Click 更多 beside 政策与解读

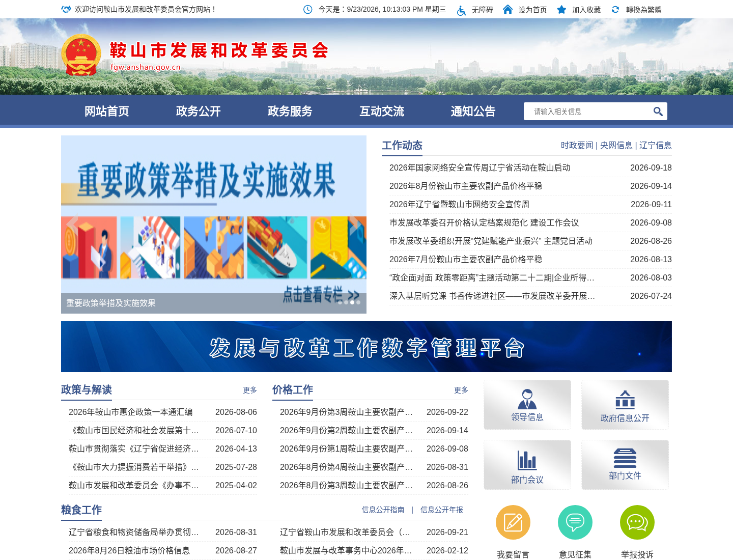250,390
